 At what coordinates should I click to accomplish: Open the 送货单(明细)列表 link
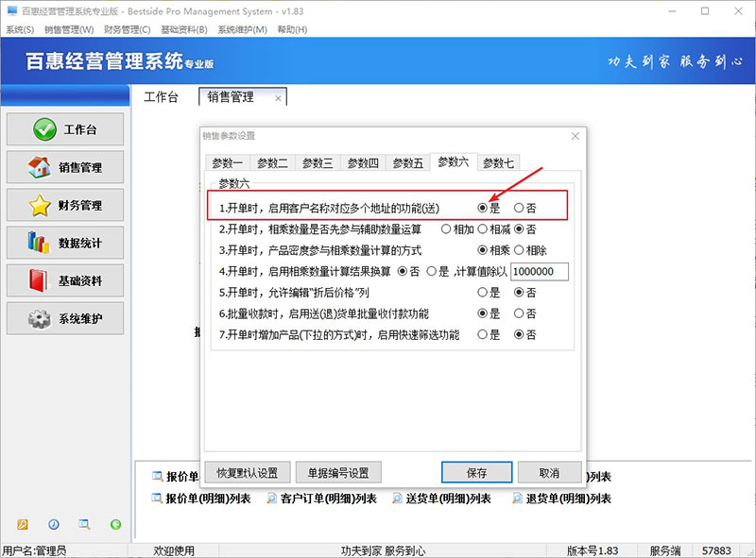448,499
